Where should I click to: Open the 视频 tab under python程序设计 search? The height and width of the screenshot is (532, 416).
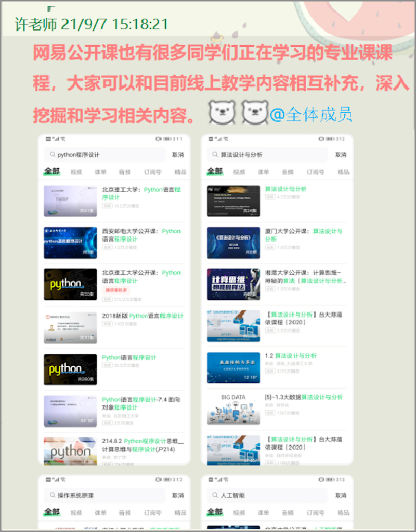[76, 172]
